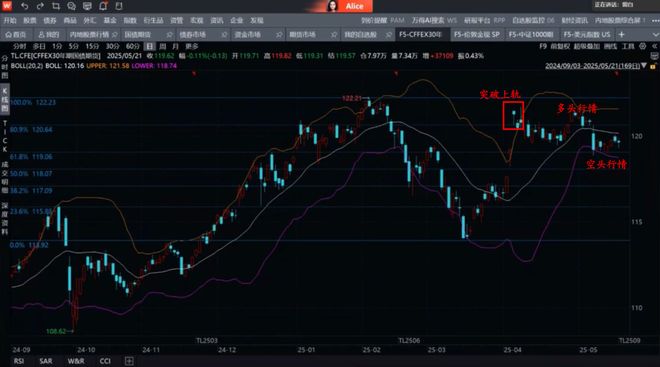Toggle pin on 资金市场 tab
Viewport: 660px width, 367px height.
pos(279,35)
